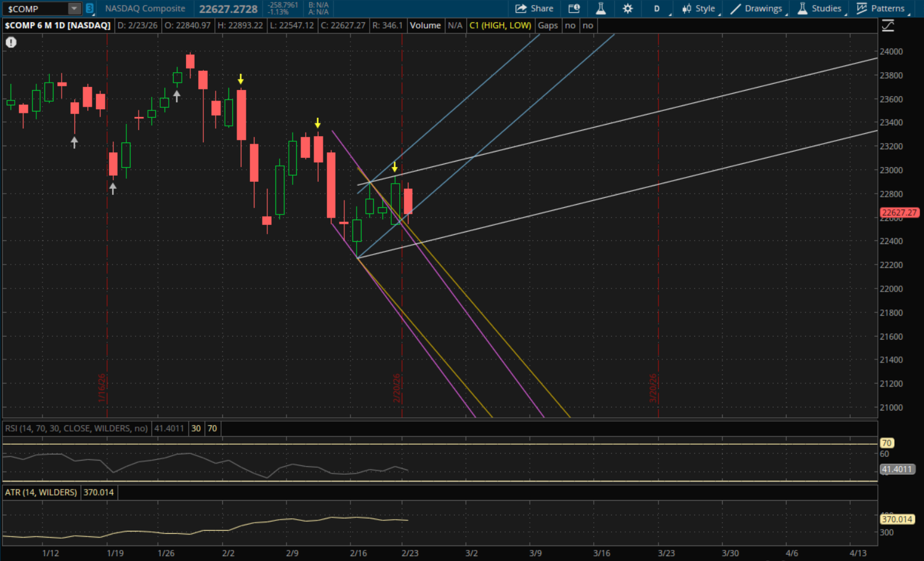Click the blue link number 3 icon

89,9
